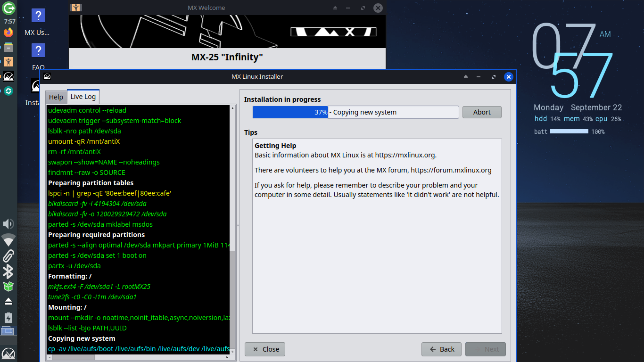Click the 'Preparing partition tables' log line

click(91, 183)
